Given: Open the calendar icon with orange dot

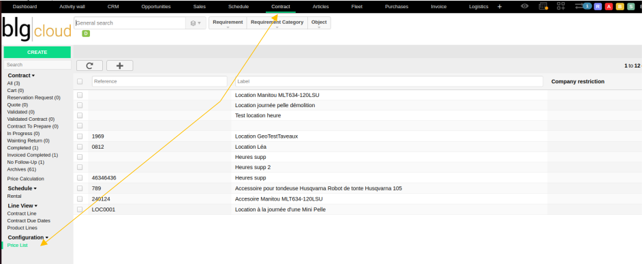Looking at the screenshot, I should pos(543,6).
